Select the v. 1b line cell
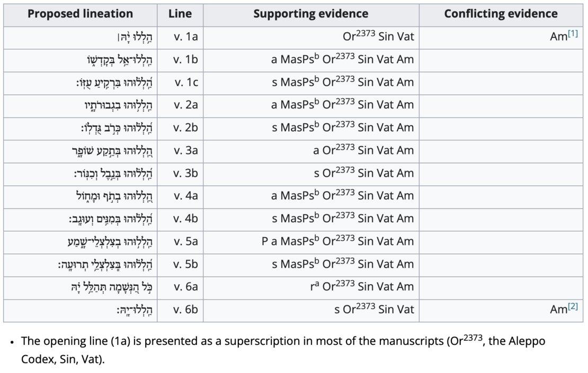The image size is (588, 373). [185, 60]
